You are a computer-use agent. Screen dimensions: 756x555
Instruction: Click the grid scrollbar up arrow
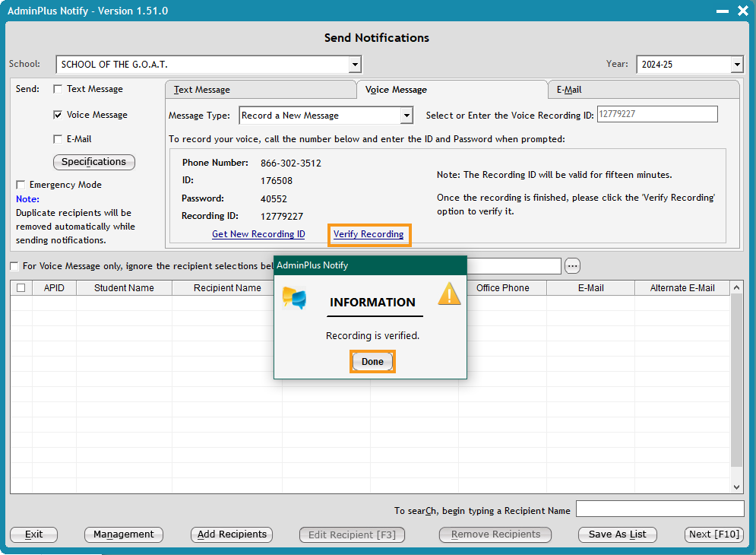pos(736,288)
